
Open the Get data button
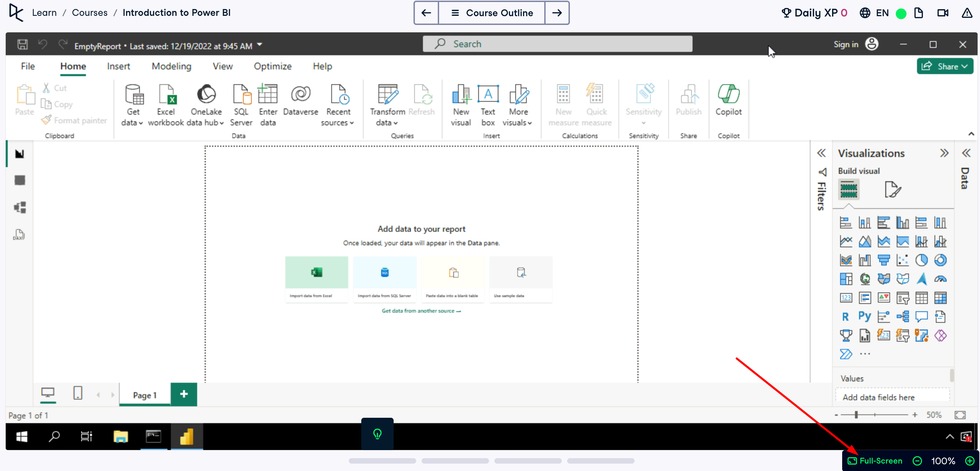coord(132,105)
